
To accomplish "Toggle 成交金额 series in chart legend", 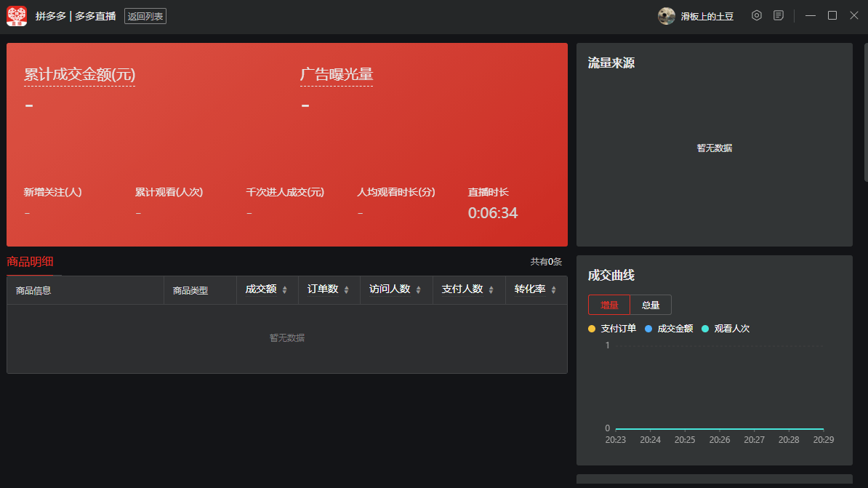I will (x=669, y=329).
